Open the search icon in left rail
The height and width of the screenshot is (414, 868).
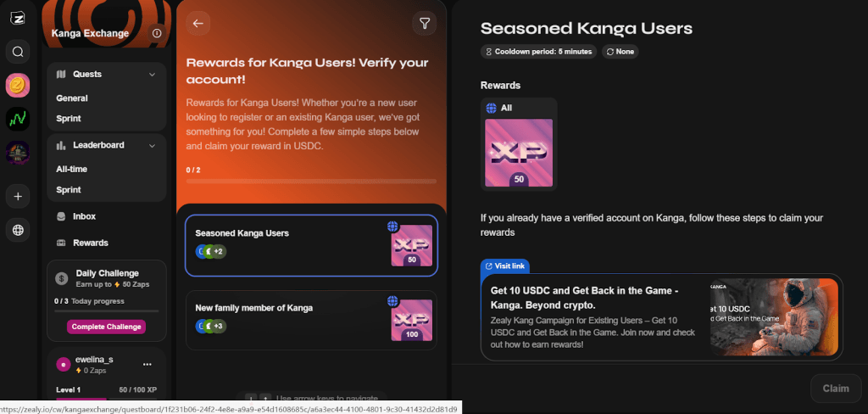18,52
